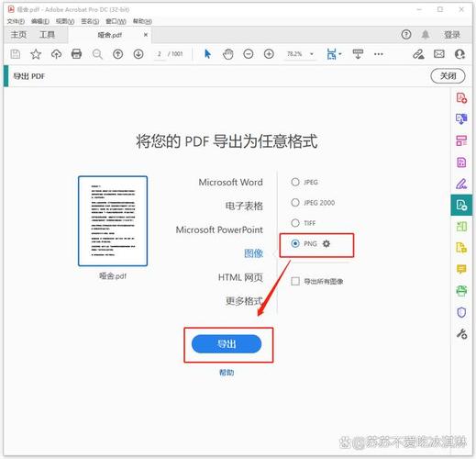
Task: Click the print icon in toolbar
Action: pos(76,54)
